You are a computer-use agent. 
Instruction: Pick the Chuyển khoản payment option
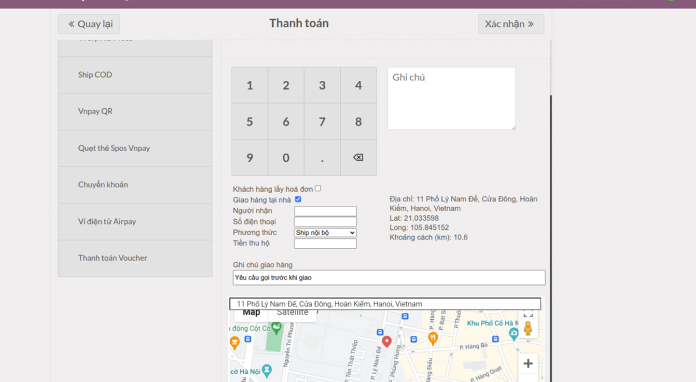(135, 185)
